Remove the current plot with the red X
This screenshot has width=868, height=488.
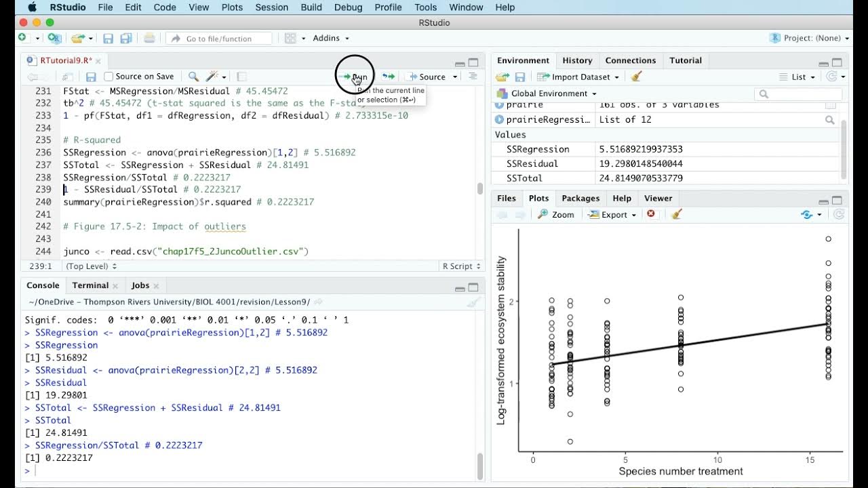651,214
